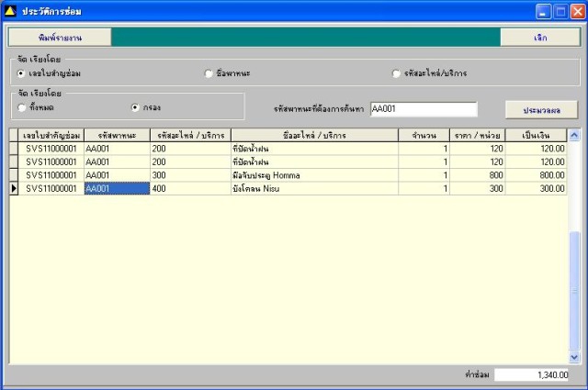The width and height of the screenshot is (588, 390).
Task: Click the scrollbar up arrow
Action: (x=574, y=135)
